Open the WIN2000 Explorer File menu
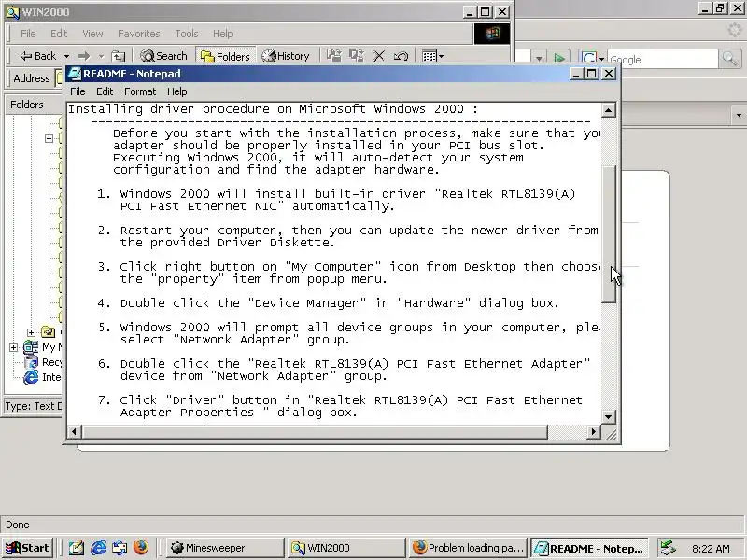747x560 pixels. [x=28, y=34]
